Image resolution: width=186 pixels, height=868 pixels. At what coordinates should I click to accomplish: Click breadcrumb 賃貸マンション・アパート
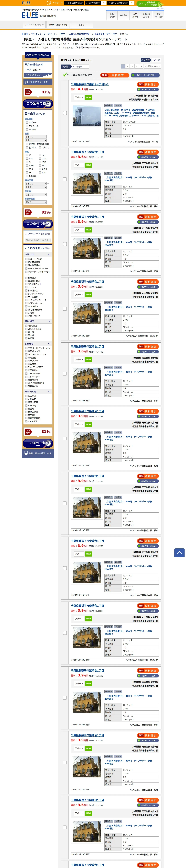pos(44,34)
